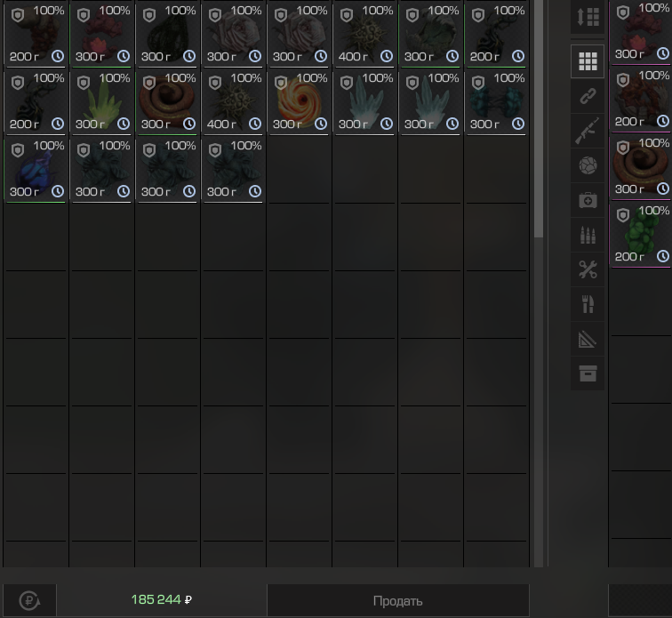The width and height of the screenshot is (672, 618).
Task: Filter inventory by weapons rifle icon
Action: tap(588, 131)
